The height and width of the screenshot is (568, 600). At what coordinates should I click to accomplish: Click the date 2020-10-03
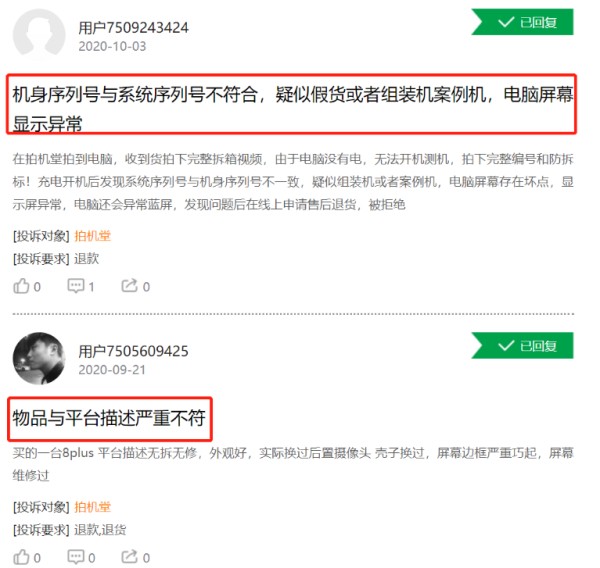click(112, 46)
